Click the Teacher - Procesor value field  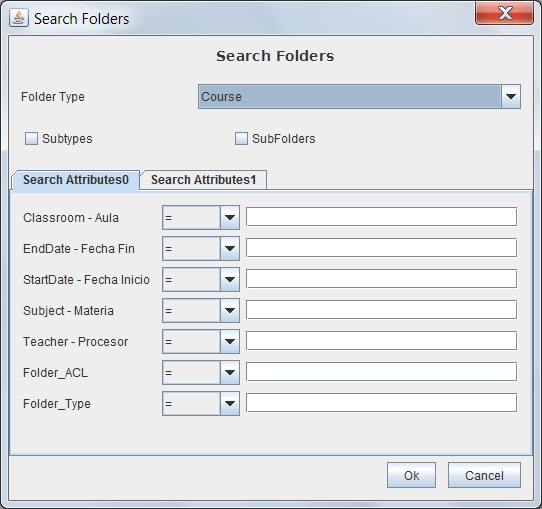coord(382,341)
